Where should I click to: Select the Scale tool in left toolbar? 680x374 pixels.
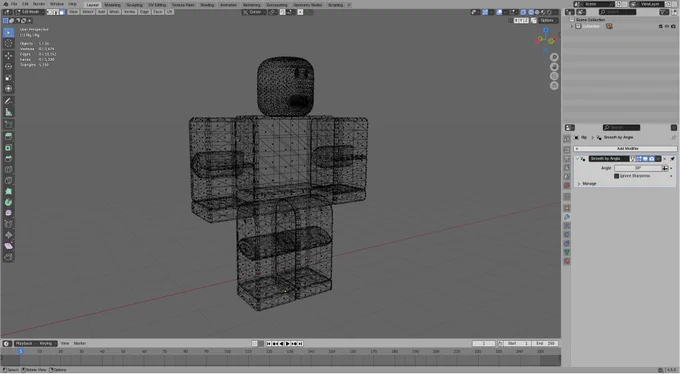tap(8, 77)
